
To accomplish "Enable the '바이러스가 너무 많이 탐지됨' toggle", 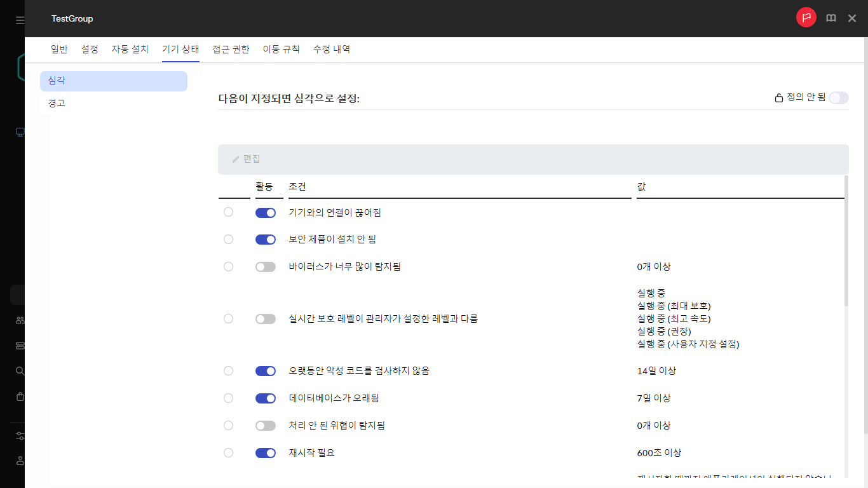I will (266, 267).
